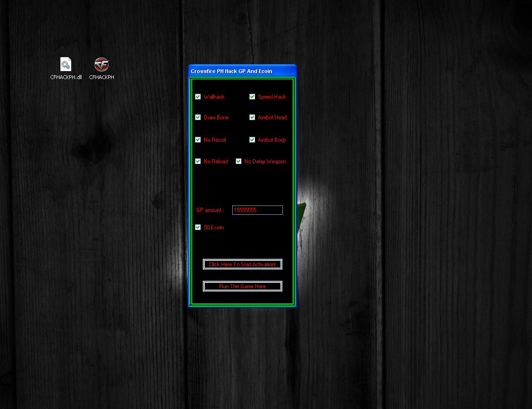
Task: Click the Crossfire PH Hack window title bar
Action: 242,71
